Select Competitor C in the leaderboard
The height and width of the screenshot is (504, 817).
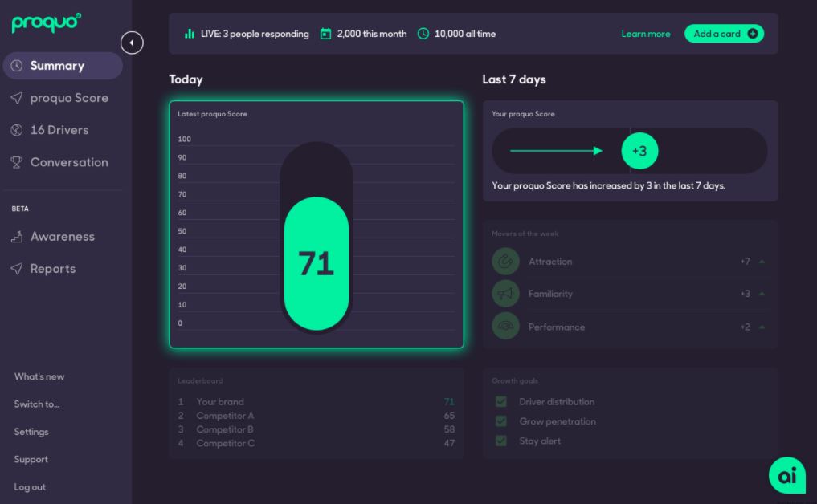(x=226, y=443)
